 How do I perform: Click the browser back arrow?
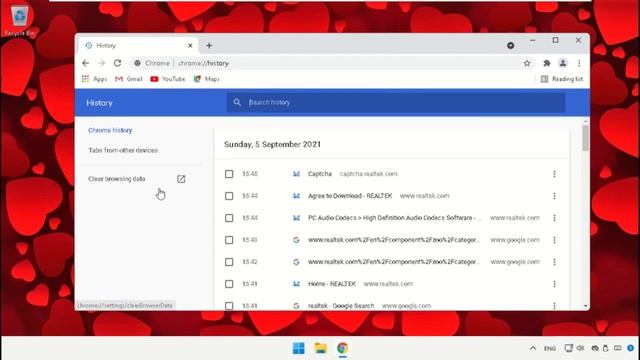click(x=85, y=63)
